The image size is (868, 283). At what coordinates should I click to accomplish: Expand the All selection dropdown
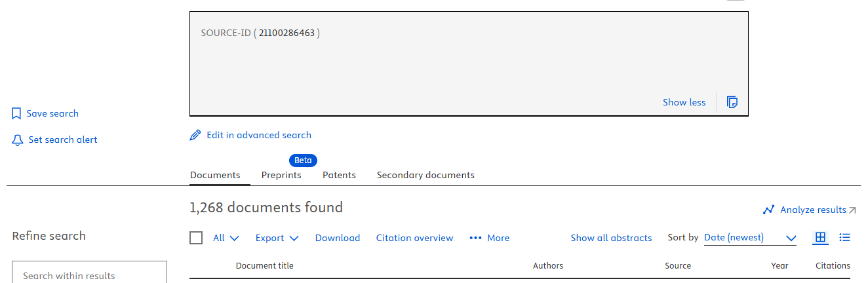pyautogui.click(x=226, y=238)
